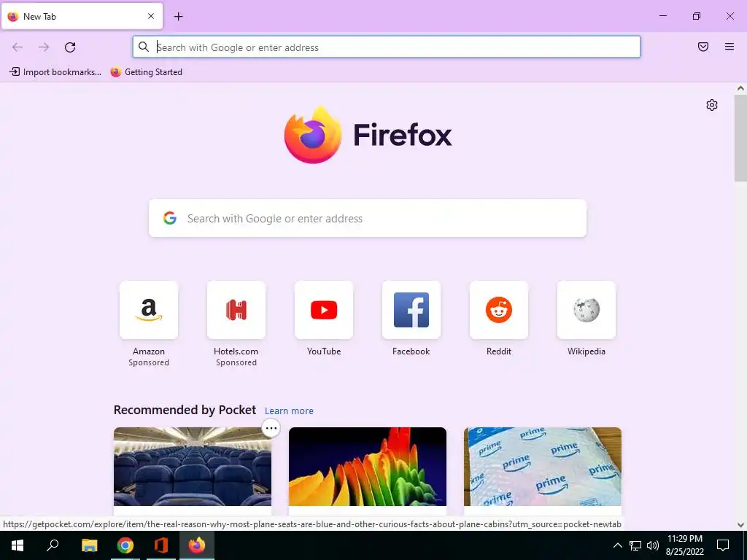Click the forward navigation arrow
The image size is (747, 560).
coord(44,47)
